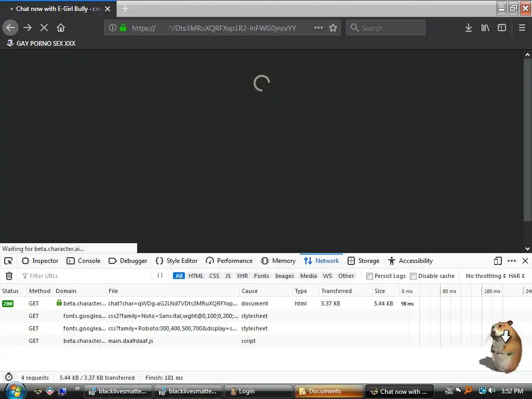Screen dimensions: 532x399
Task: Bookmark this page with the star
Action: coord(333,28)
